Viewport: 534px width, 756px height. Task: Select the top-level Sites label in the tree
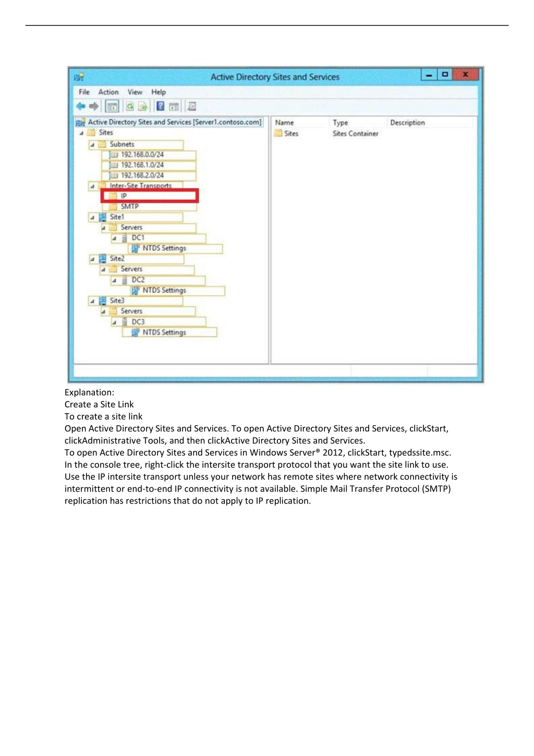pos(106,133)
